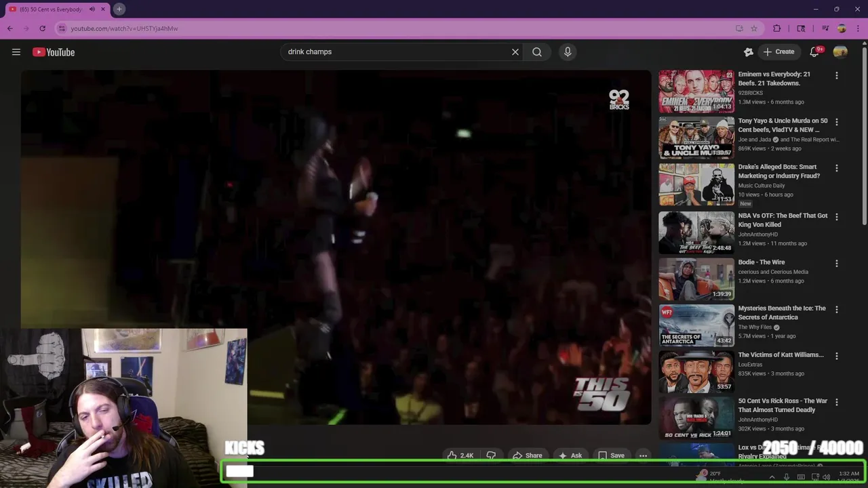Open the YouTube guide hamburger menu
This screenshot has height=488, width=868.
pos(16,52)
